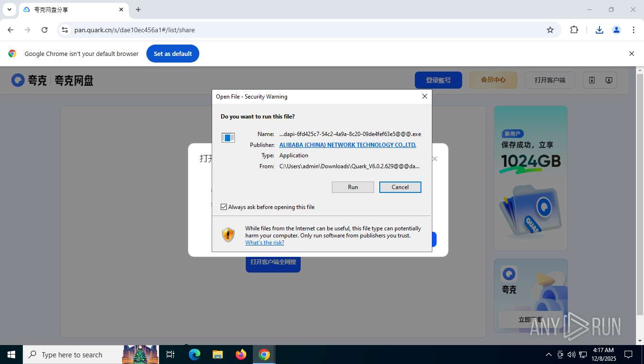The image size is (644, 364).
Task: Go back in Chrome history
Action: [x=10, y=30]
